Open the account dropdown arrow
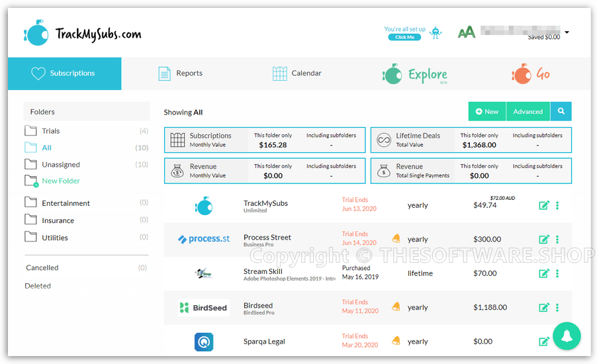Viewport: 599px width, 364px height. coord(567,32)
